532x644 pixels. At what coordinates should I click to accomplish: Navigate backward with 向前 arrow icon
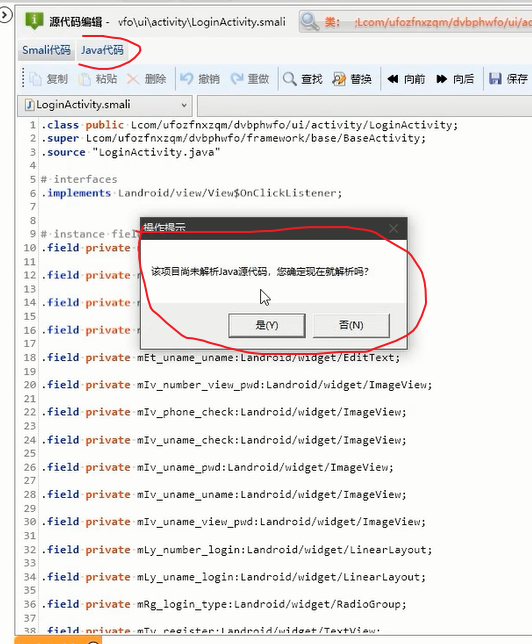(x=393, y=79)
